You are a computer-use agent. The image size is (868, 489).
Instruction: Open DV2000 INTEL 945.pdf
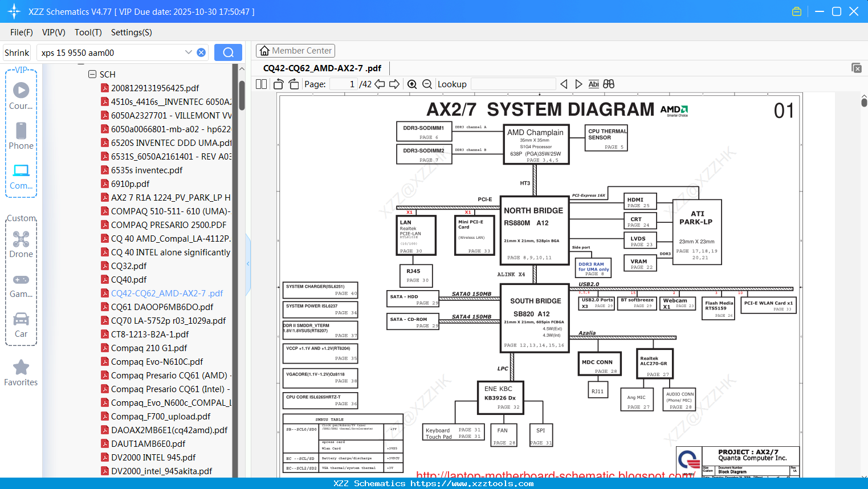153,457
